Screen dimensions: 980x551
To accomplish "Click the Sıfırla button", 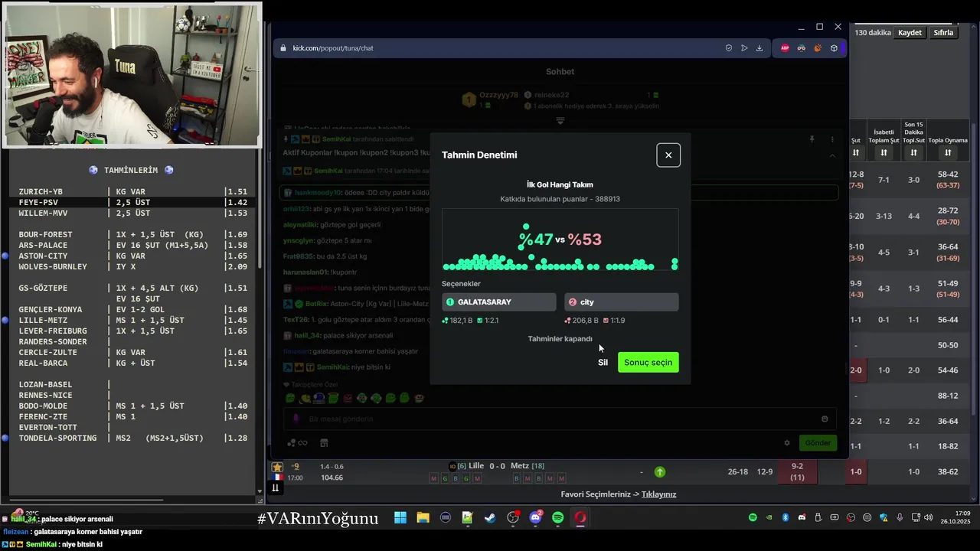I will [x=943, y=33].
